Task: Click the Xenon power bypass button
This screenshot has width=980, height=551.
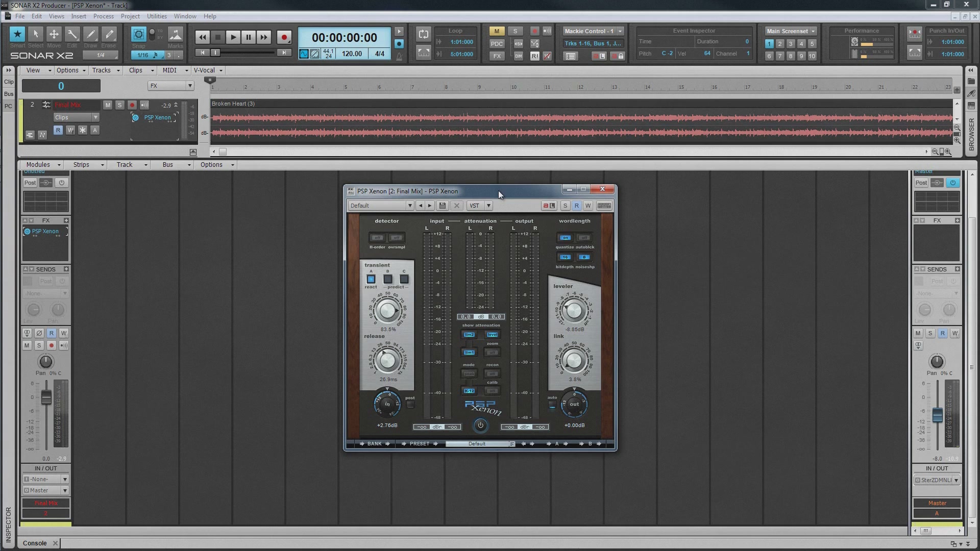Action: 480,425
